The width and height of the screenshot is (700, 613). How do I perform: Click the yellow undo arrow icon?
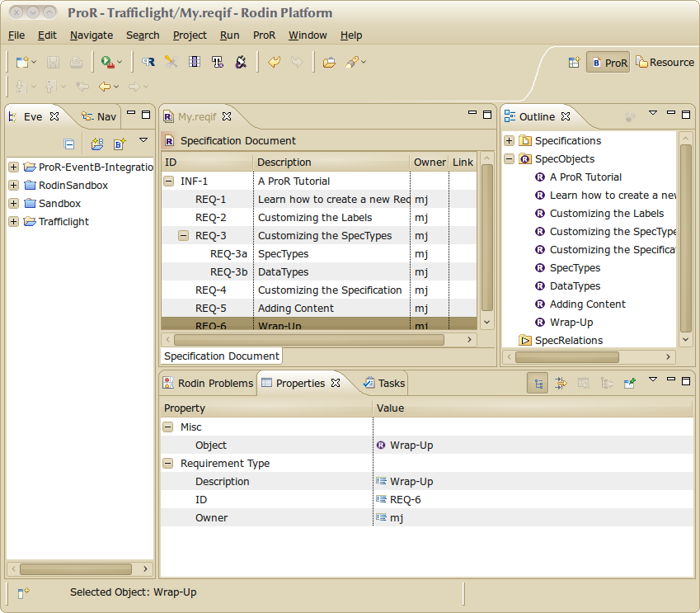274,62
